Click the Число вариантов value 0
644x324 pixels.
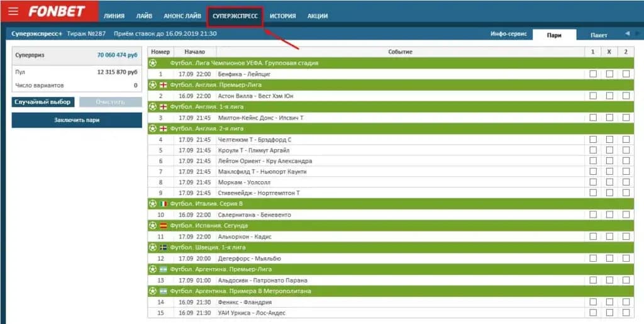136,86
